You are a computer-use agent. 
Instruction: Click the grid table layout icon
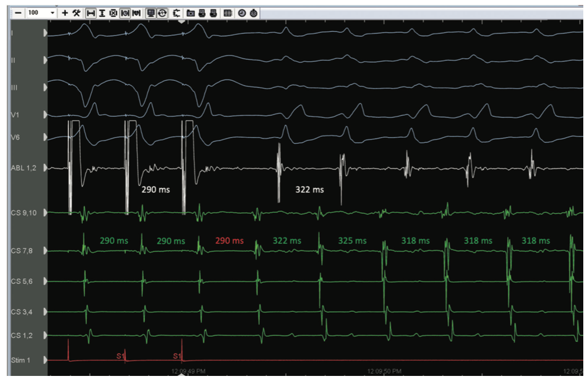click(227, 12)
